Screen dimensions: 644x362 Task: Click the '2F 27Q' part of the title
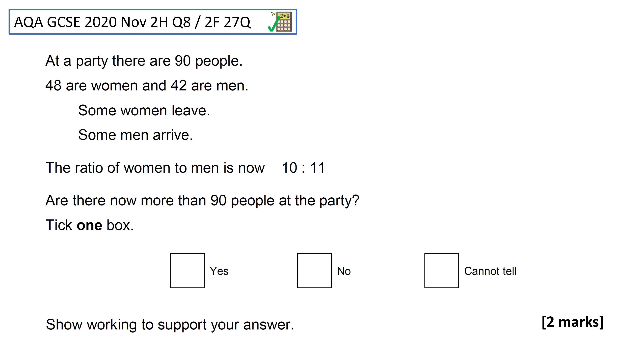(228, 22)
